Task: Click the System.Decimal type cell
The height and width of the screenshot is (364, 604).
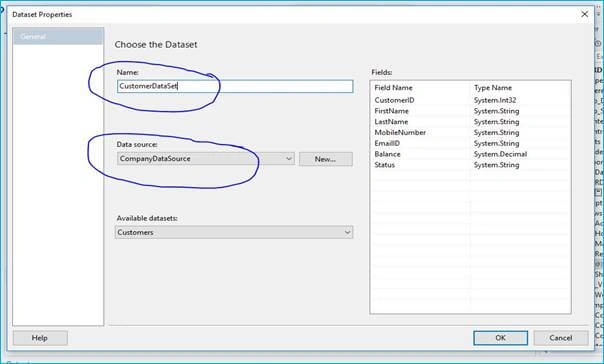Action: tap(500, 154)
